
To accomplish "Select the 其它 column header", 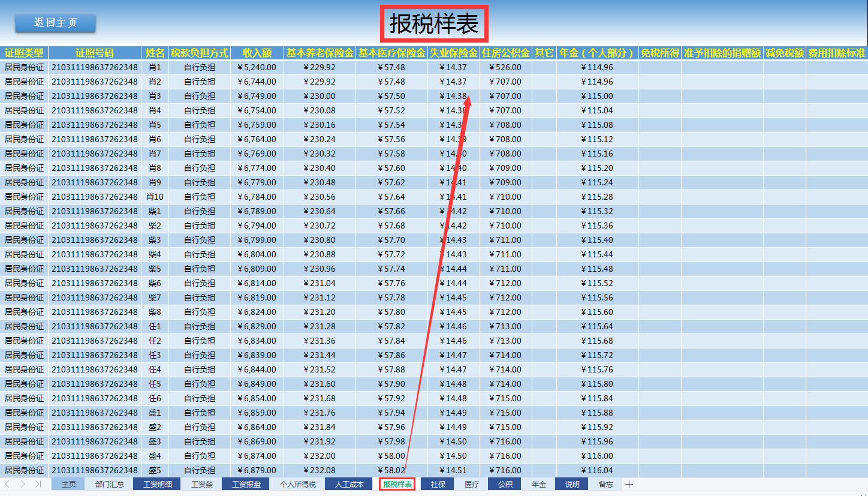I will pos(544,53).
